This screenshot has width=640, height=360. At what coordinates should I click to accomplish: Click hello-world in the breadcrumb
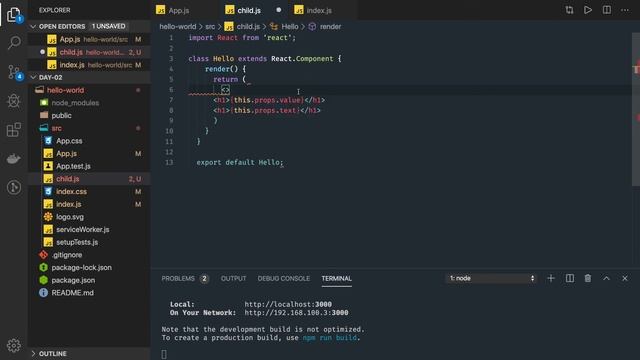pos(178,27)
